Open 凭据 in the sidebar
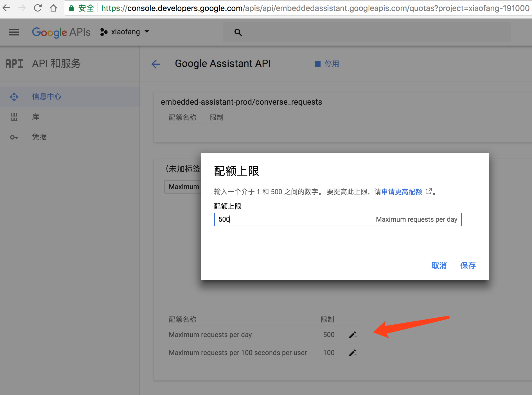The width and height of the screenshot is (532, 395). (x=70, y=137)
